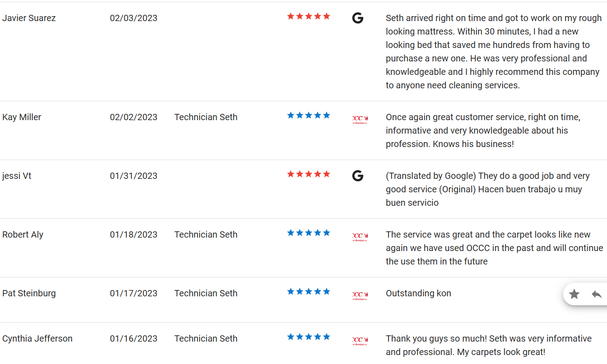Click Cynthia Jefferson's blue star rating
The image size is (607, 364).
tap(309, 337)
